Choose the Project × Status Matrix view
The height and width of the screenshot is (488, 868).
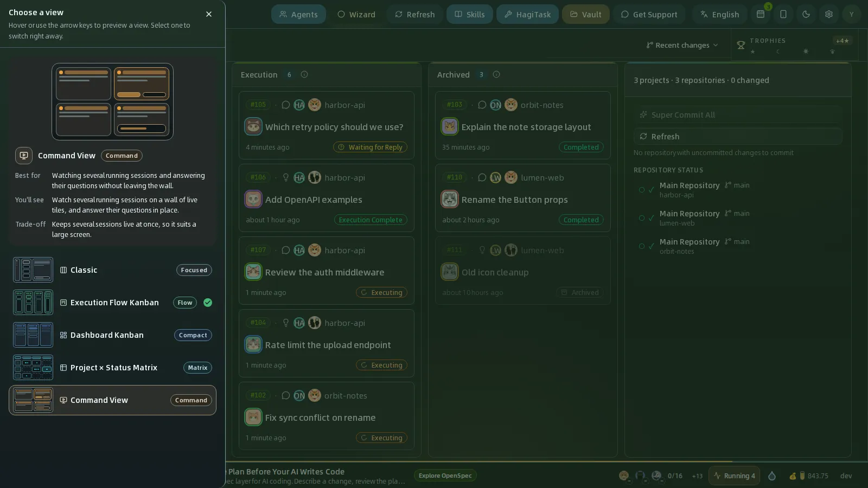click(112, 368)
